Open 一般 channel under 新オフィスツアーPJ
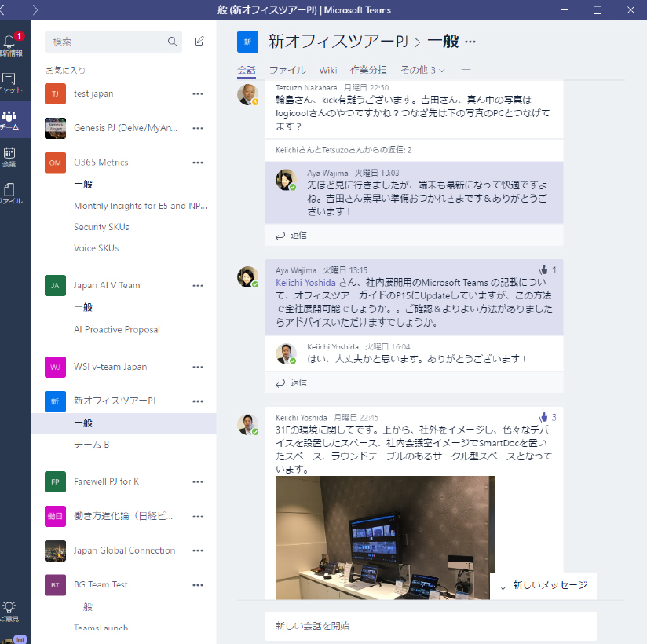This screenshot has width=647, height=644. [83, 423]
